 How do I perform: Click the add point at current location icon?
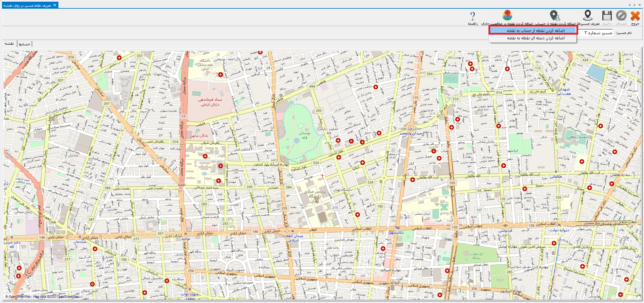coord(507,15)
